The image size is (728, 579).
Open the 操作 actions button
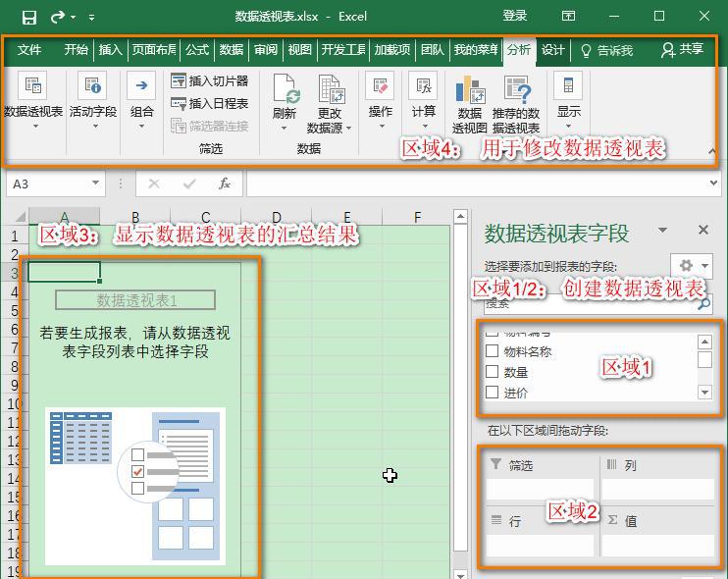tap(381, 100)
